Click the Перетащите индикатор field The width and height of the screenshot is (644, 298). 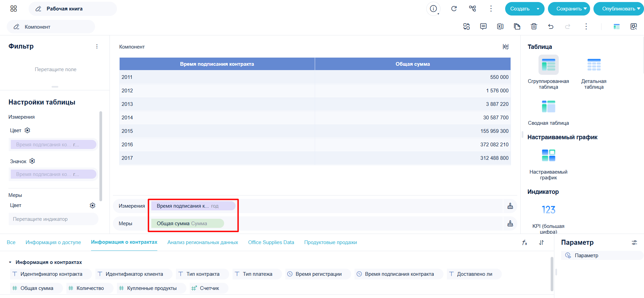tap(53, 219)
